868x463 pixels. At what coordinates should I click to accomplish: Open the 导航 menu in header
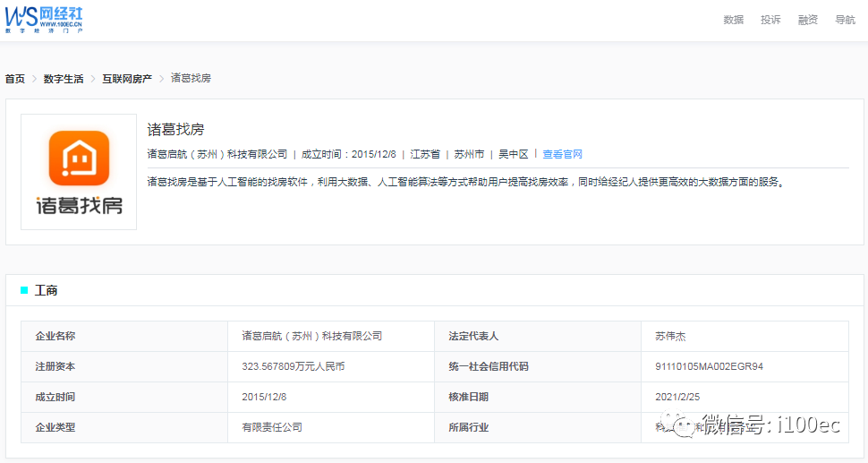coord(845,20)
